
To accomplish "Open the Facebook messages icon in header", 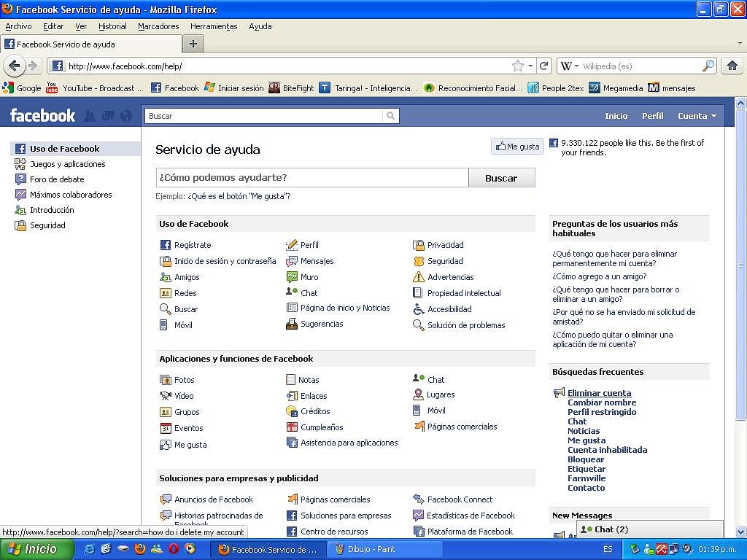I will pyautogui.click(x=108, y=116).
